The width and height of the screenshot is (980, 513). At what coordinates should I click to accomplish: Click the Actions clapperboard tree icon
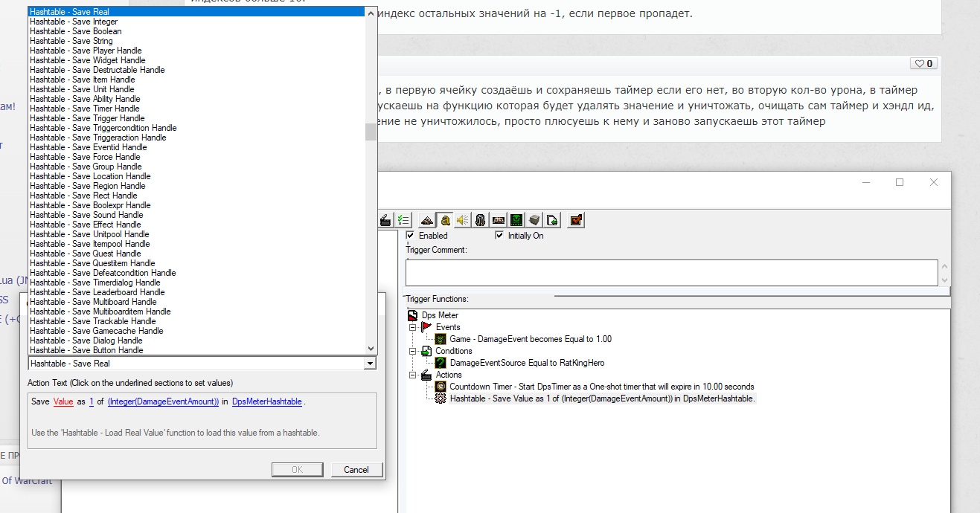click(x=426, y=375)
